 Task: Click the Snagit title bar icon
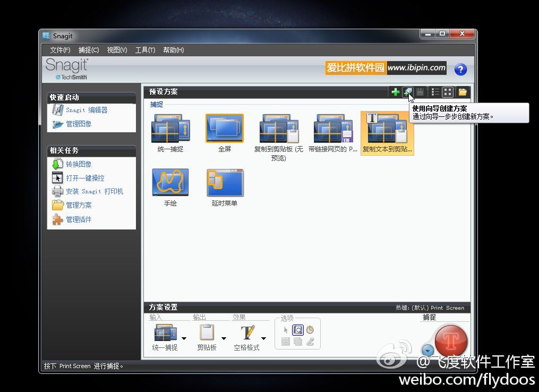[x=46, y=36]
